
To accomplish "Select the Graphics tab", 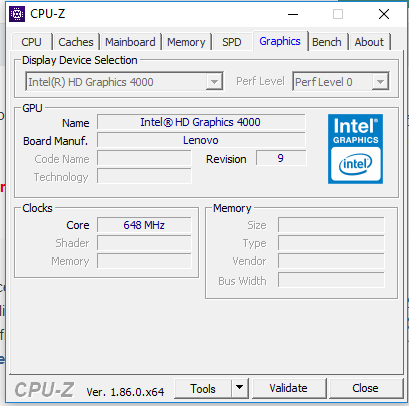I will [x=280, y=41].
